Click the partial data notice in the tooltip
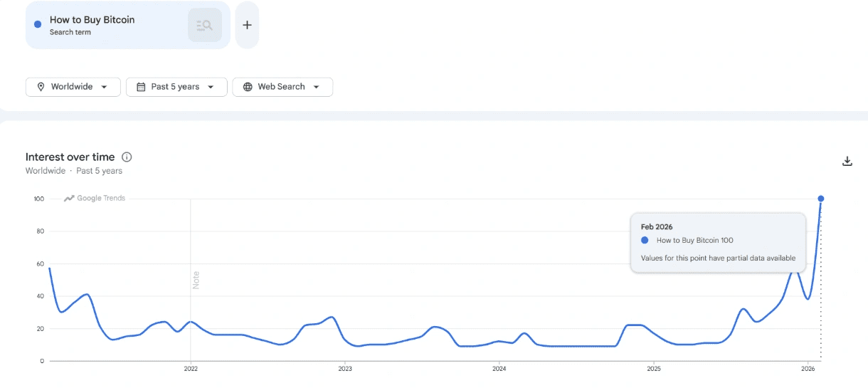868x388 pixels. click(x=718, y=258)
